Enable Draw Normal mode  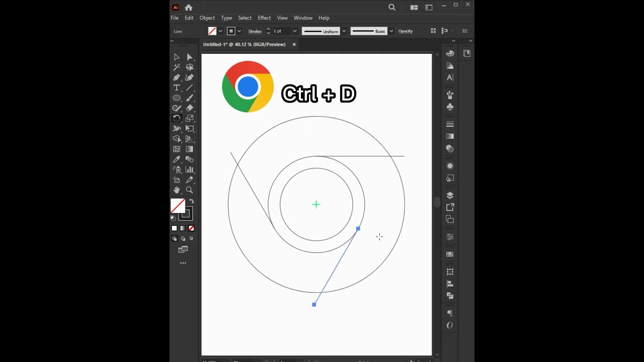(x=175, y=239)
